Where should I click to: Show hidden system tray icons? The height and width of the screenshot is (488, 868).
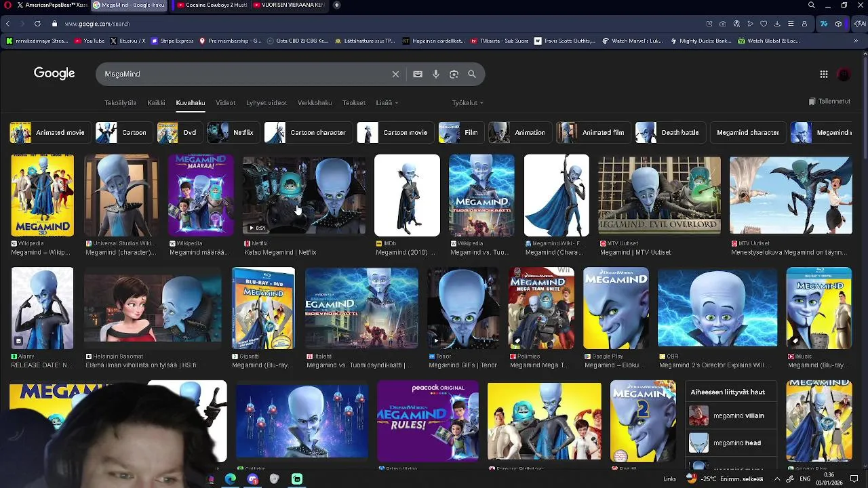click(x=777, y=479)
